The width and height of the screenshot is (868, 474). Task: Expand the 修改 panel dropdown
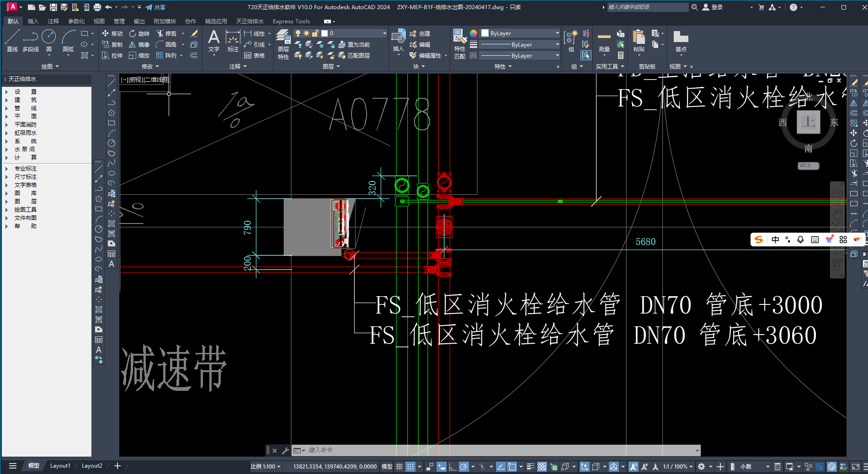point(150,67)
